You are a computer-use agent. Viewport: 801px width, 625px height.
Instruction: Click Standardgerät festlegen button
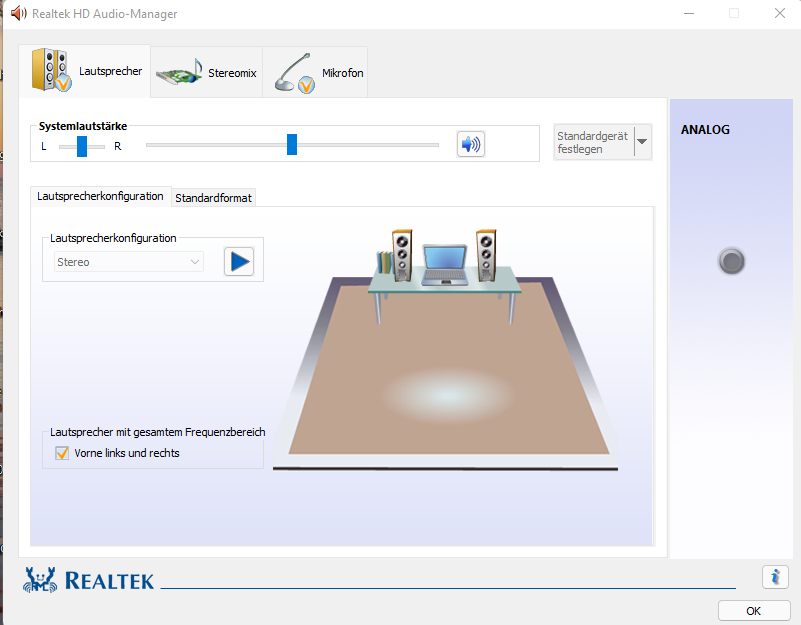coord(594,143)
